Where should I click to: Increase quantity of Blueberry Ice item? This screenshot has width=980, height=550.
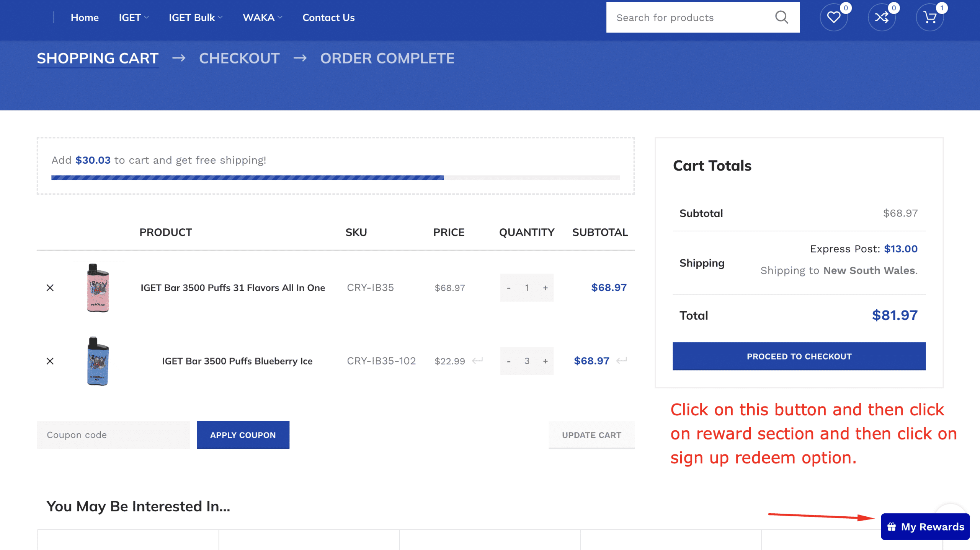545,361
